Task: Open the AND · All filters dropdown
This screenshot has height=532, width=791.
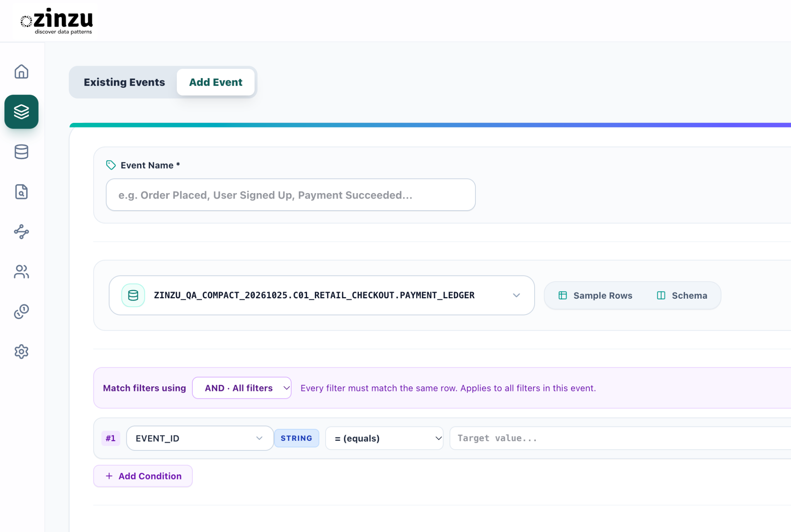Action: click(242, 388)
